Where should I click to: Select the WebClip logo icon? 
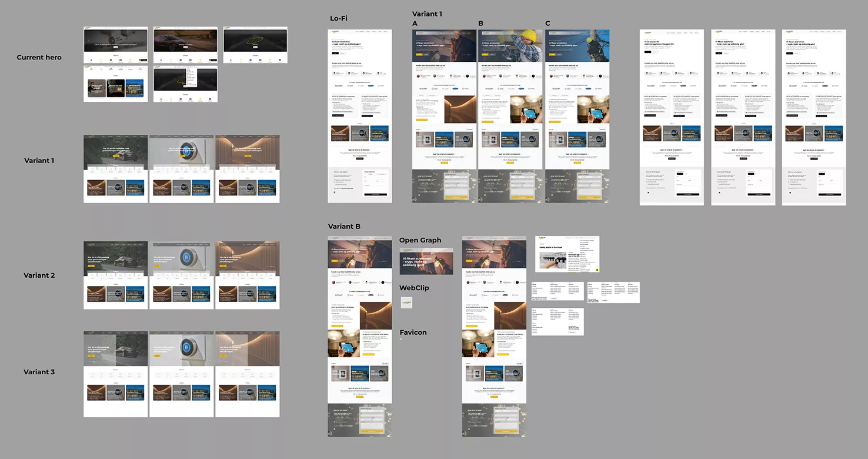tap(406, 302)
